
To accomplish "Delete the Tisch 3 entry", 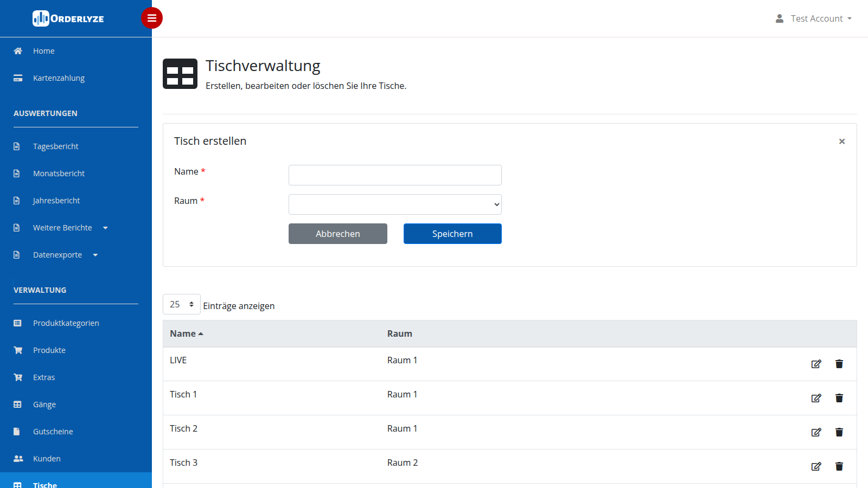I will point(839,466).
